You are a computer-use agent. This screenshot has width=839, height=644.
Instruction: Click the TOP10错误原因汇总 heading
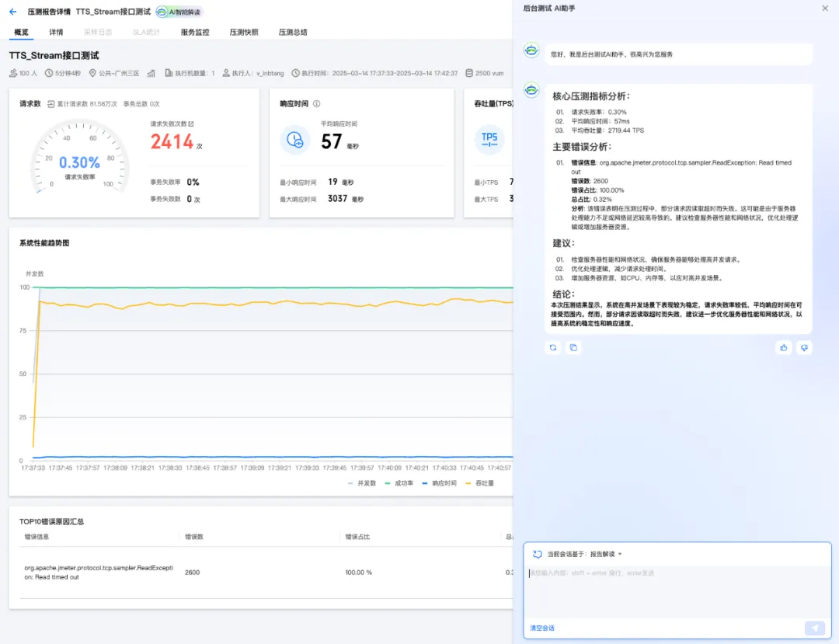[51, 521]
